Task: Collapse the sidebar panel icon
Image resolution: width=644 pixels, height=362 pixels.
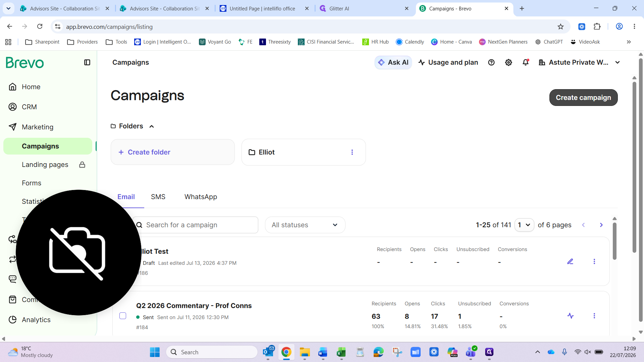Action: tap(87, 63)
